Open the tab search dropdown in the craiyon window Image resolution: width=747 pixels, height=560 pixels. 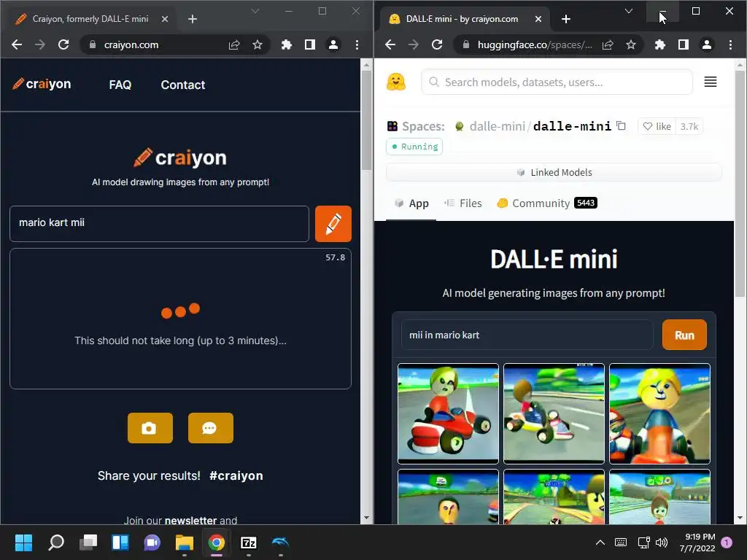[255, 11]
